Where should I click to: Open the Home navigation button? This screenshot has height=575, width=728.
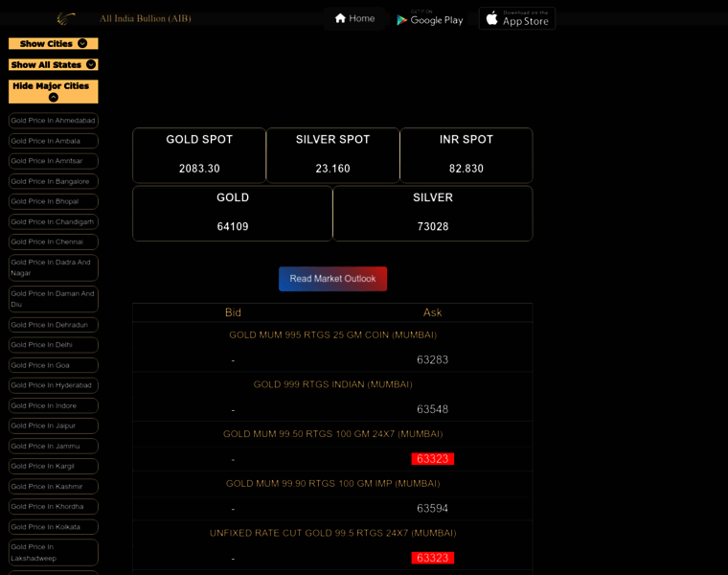click(353, 18)
